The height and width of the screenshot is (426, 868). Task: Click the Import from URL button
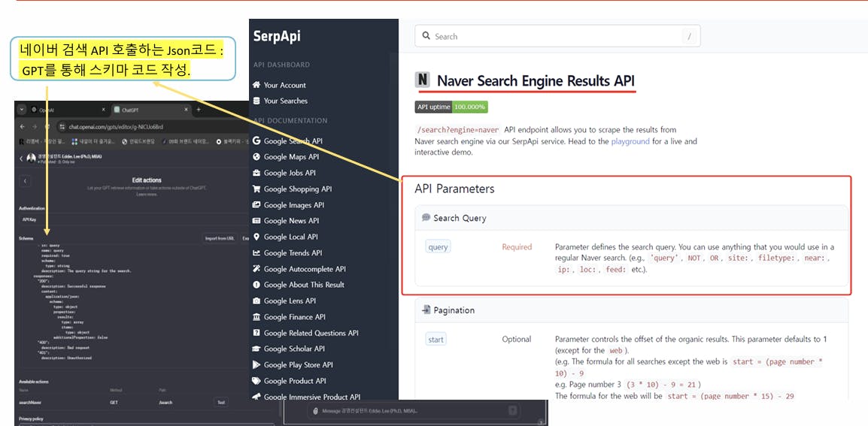pyautogui.click(x=220, y=238)
